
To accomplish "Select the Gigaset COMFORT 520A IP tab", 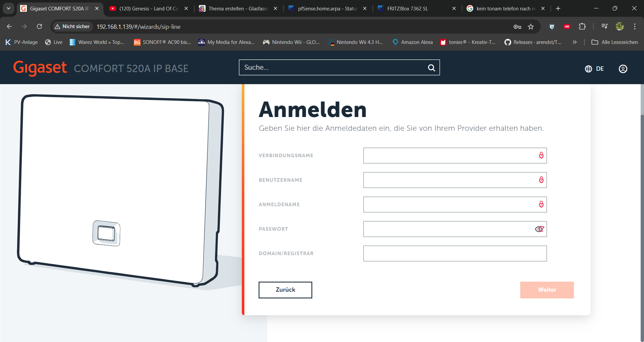I will tap(59, 9).
